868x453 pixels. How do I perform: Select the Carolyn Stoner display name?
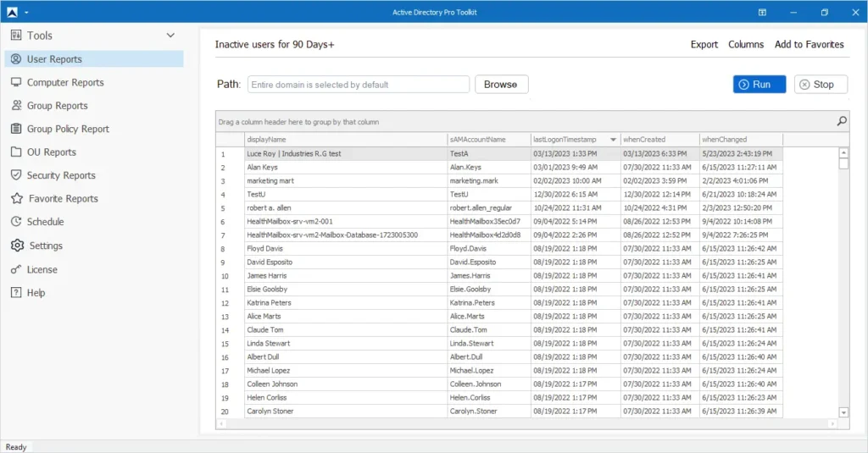pyautogui.click(x=346, y=411)
